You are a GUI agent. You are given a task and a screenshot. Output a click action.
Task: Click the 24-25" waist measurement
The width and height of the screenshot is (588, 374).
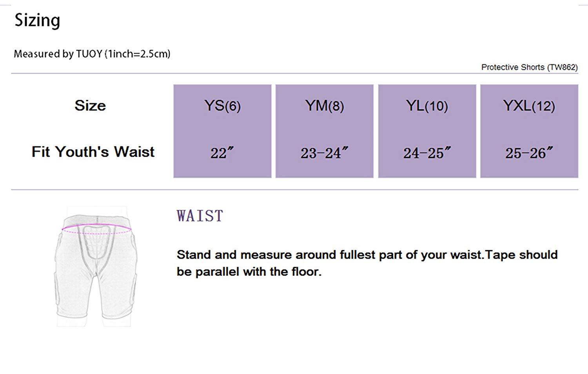click(427, 153)
